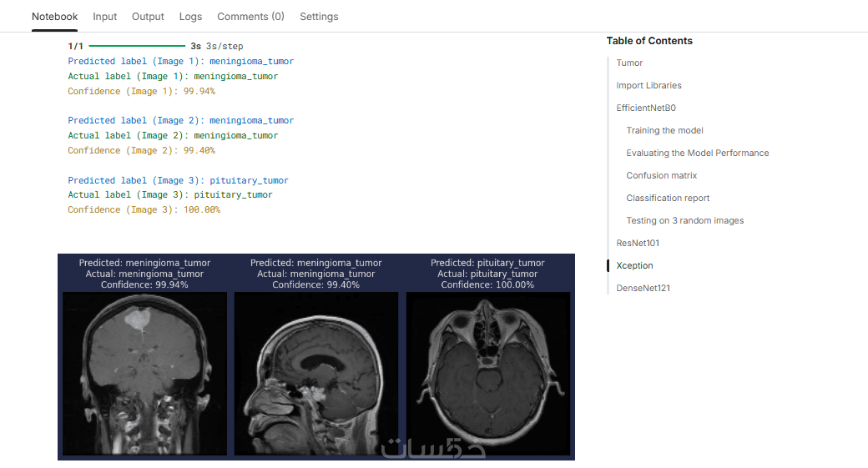
Task: Go to the Settings tab
Action: (319, 17)
